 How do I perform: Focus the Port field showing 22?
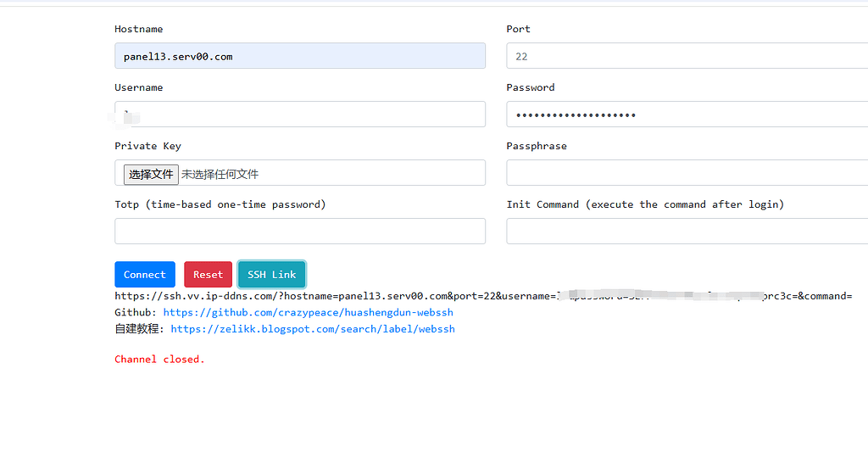pyautogui.click(x=687, y=56)
